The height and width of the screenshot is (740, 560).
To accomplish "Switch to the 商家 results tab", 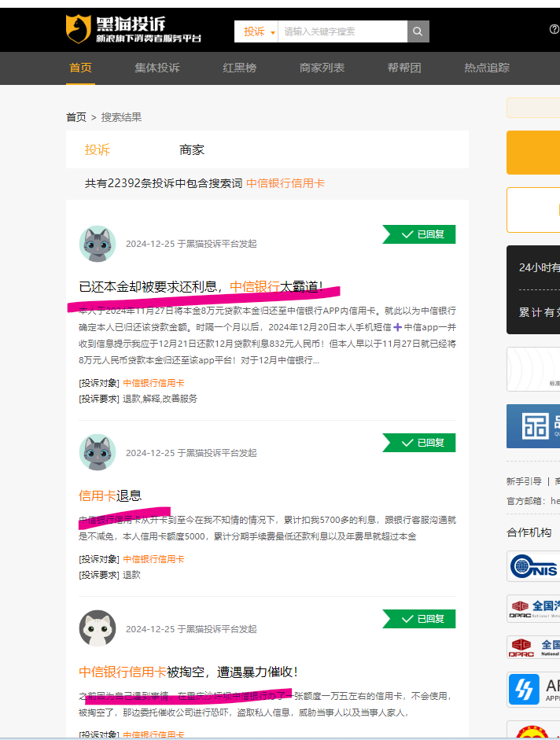I will coord(192,150).
